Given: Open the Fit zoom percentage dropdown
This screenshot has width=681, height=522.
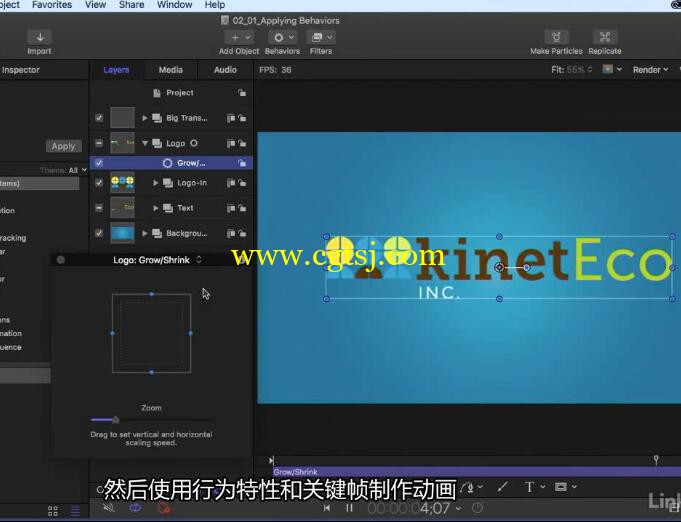Looking at the screenshot, I should coord(572,69).
